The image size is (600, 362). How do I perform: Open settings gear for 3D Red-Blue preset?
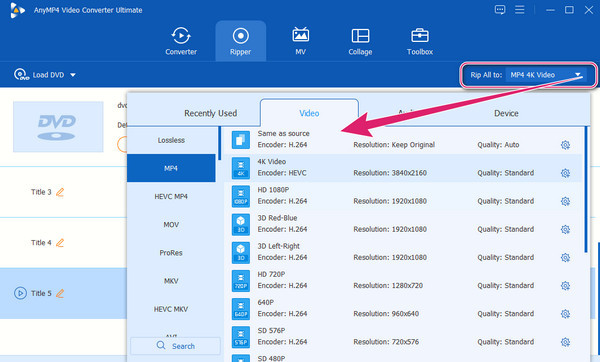coord(565,229)
